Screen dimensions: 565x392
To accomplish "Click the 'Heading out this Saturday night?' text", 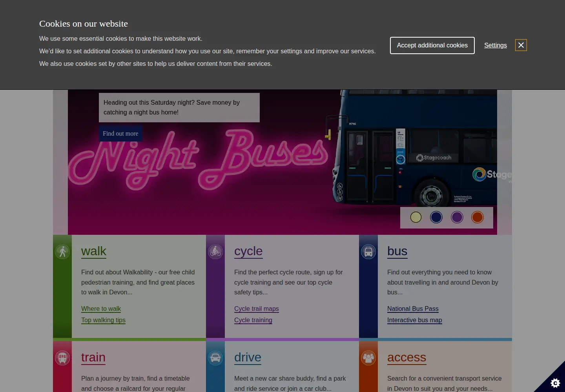I will pyautogui.click(x=171, y=107).
